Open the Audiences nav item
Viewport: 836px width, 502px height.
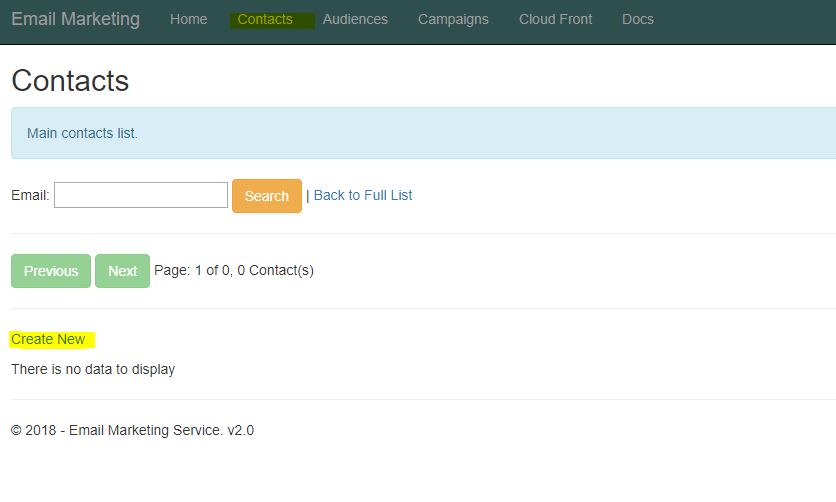click(x=355, y=19)
